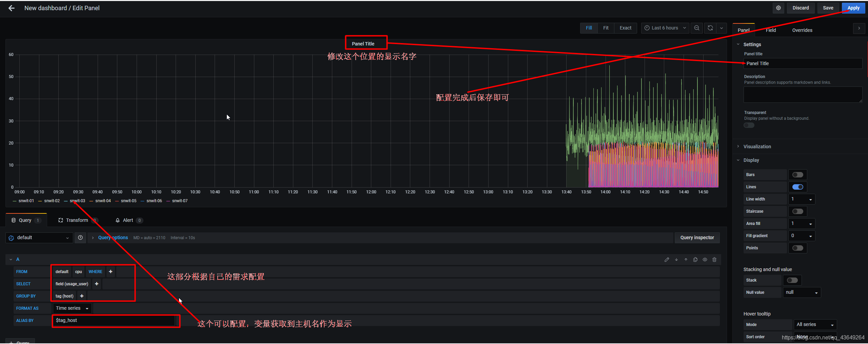The image size is (868, 344).
Task: Focus the Panel title input field
Action: 803,63
